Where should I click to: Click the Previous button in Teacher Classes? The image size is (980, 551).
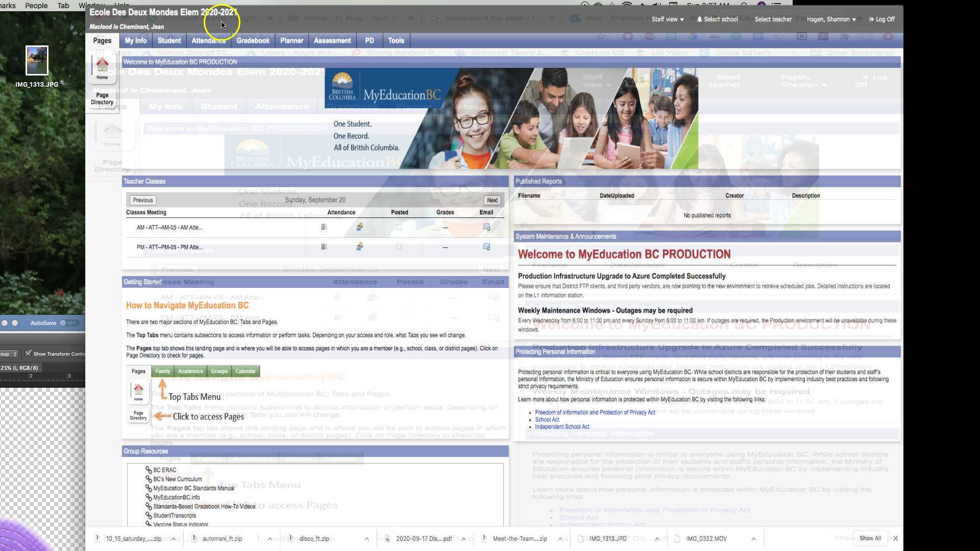pos(143,200)
